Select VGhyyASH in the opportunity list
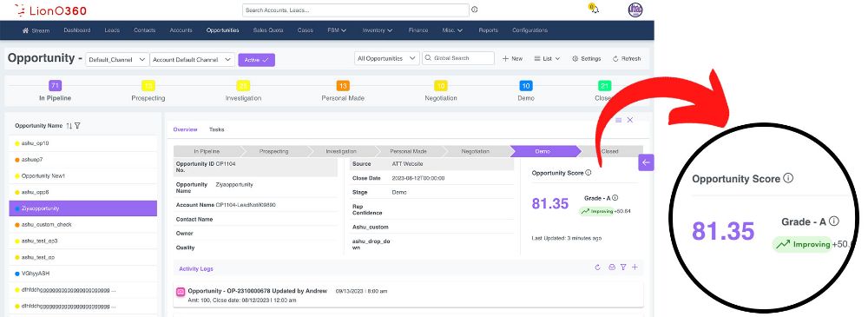868x317 pixels. point(83,274)
